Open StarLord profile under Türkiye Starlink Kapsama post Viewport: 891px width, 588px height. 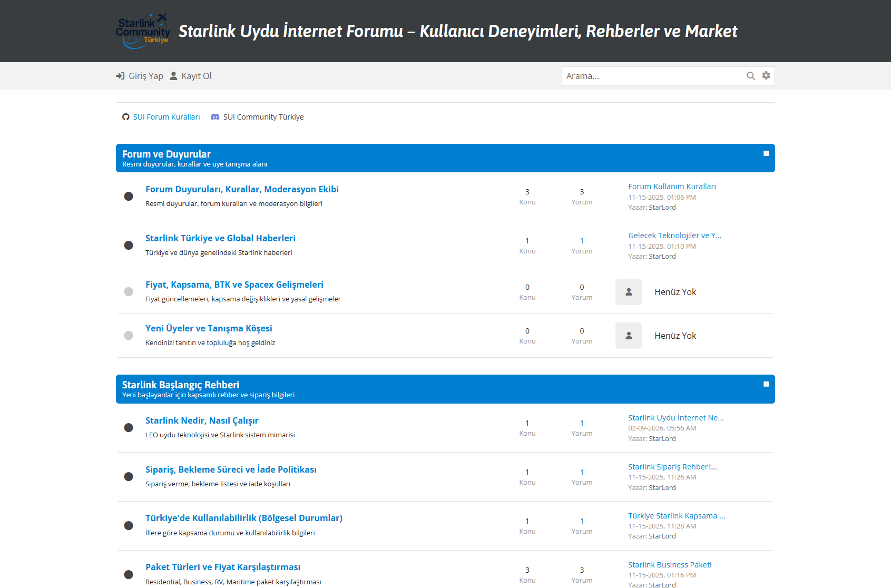[662, 536]
